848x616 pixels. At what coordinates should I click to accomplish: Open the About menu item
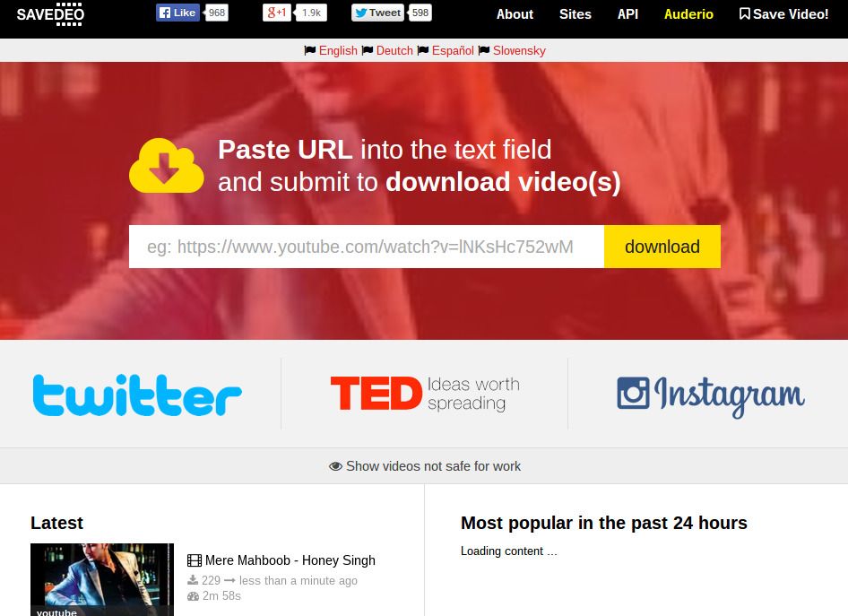coord(515,14)
